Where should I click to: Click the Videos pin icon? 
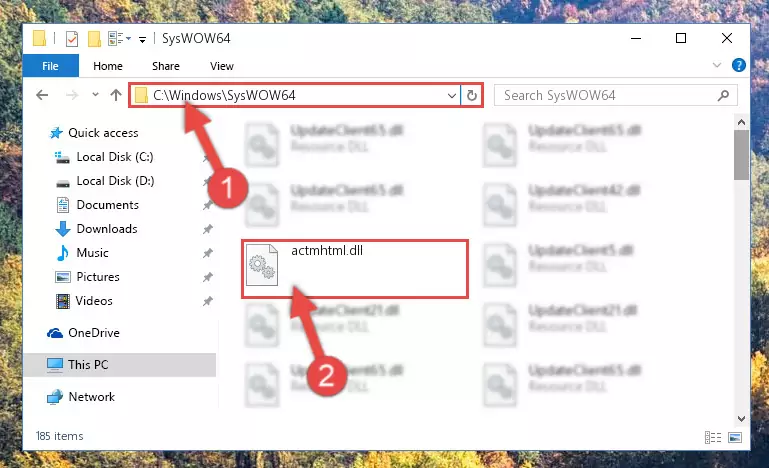[x=208, y=301]
